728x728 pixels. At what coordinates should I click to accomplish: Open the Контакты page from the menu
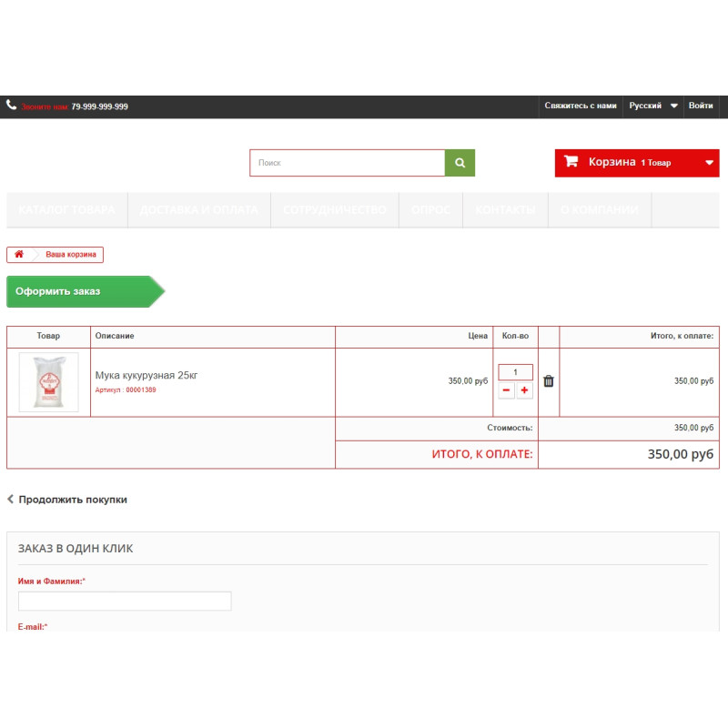point(505,209)
